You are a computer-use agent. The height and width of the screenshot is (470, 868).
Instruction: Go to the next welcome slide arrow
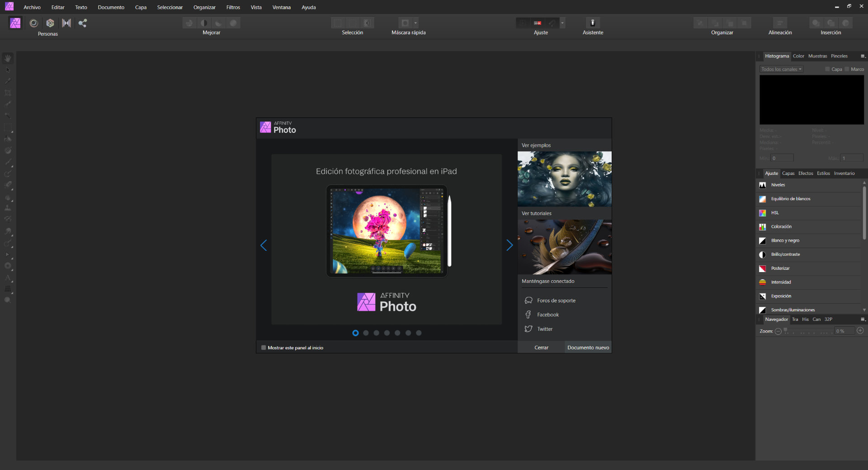coord(509,245)
